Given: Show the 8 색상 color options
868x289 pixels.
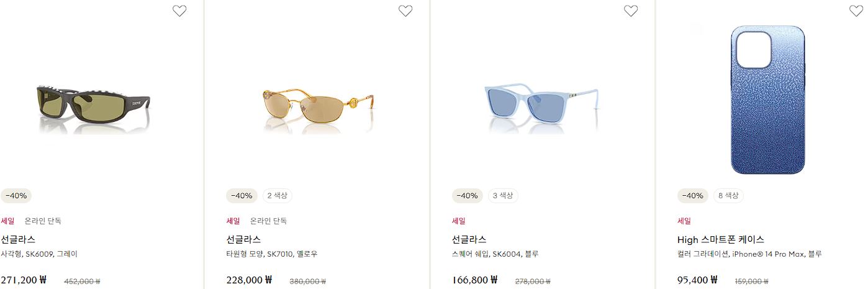Looking at the screenshot, I should [728, 196].
